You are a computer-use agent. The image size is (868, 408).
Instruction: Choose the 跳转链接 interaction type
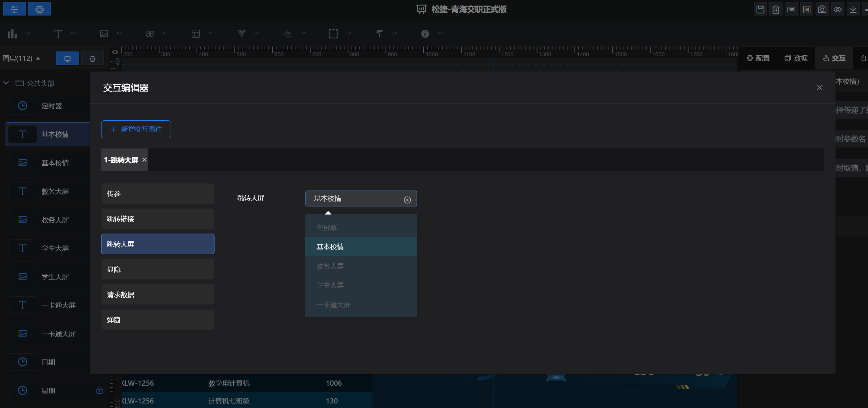click(158, 219)
